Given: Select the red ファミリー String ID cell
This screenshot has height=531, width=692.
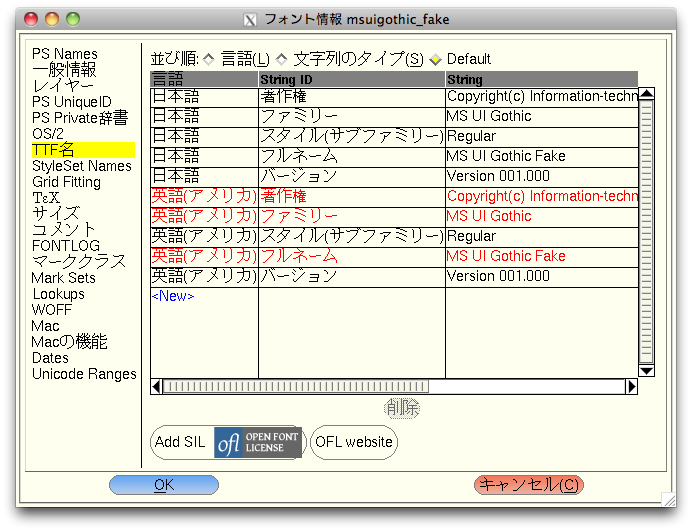Looking at the screenshot, I should coord(352,216).
